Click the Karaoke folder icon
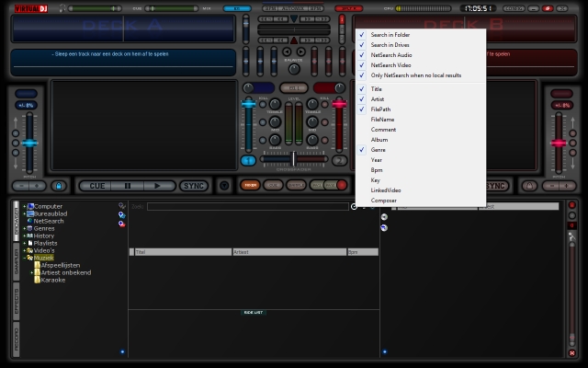The image size is (588, 368). 37,280
